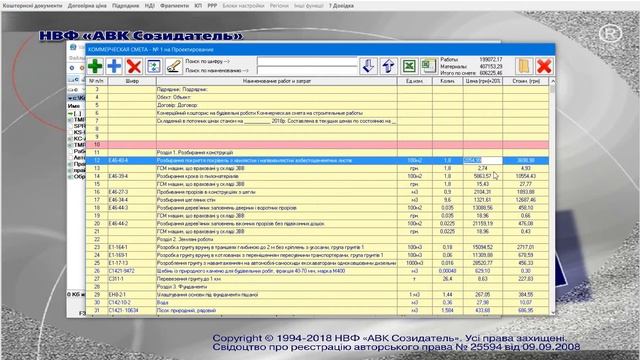Click the 'Цена (грн)+20%' column header
This screenshot has height=360, width=640.
click(483, 81)
